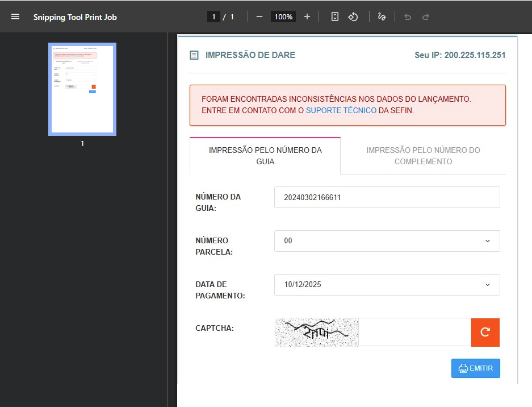Select the page 1 thumbnail
Screen dimensions: 532x407
coord(82,89)
